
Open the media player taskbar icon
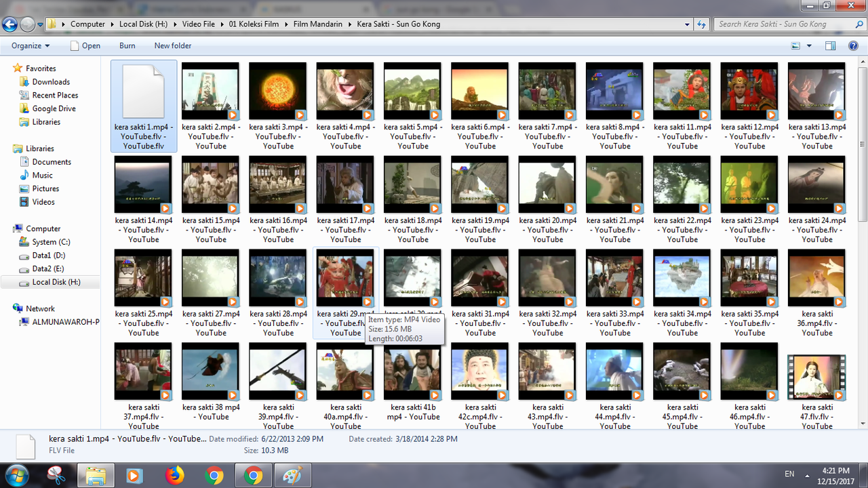[134, 476]
